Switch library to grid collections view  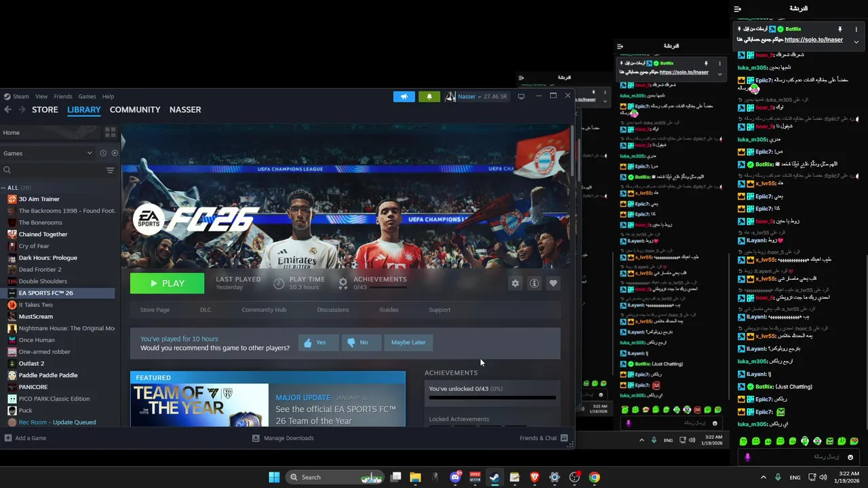[110, 132]
